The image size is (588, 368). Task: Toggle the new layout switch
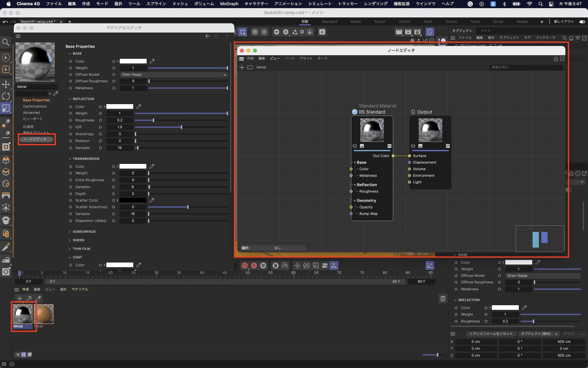[582, 21]
